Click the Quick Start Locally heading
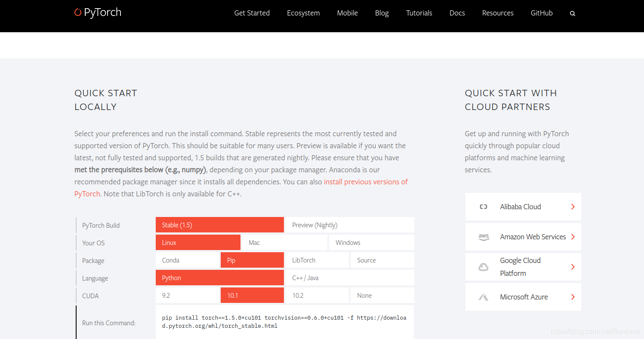 106,100
